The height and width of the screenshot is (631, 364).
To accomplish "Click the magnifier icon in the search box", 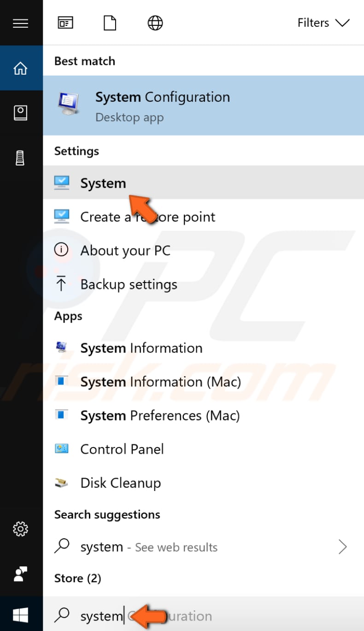I will (63, 615).
